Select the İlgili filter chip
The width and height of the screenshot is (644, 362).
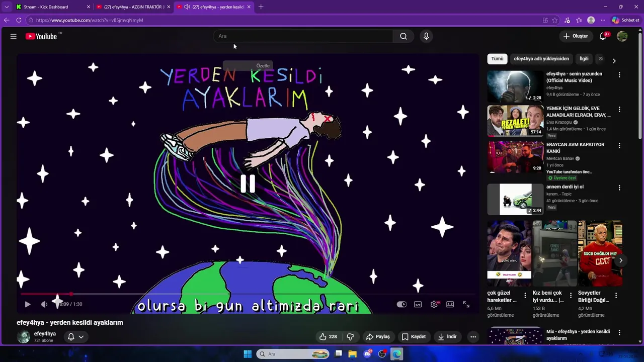tap(584, 59)
